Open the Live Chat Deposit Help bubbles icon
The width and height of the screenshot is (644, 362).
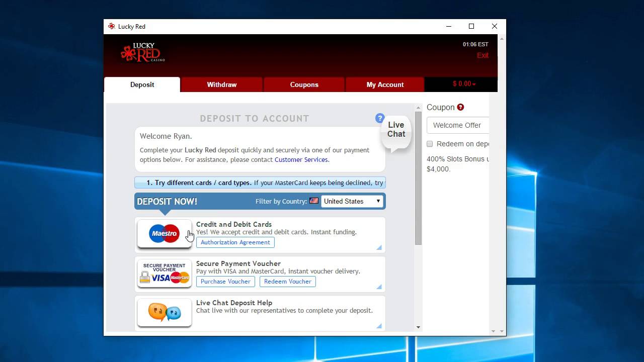pyautogui.click(x=165, y=312)
